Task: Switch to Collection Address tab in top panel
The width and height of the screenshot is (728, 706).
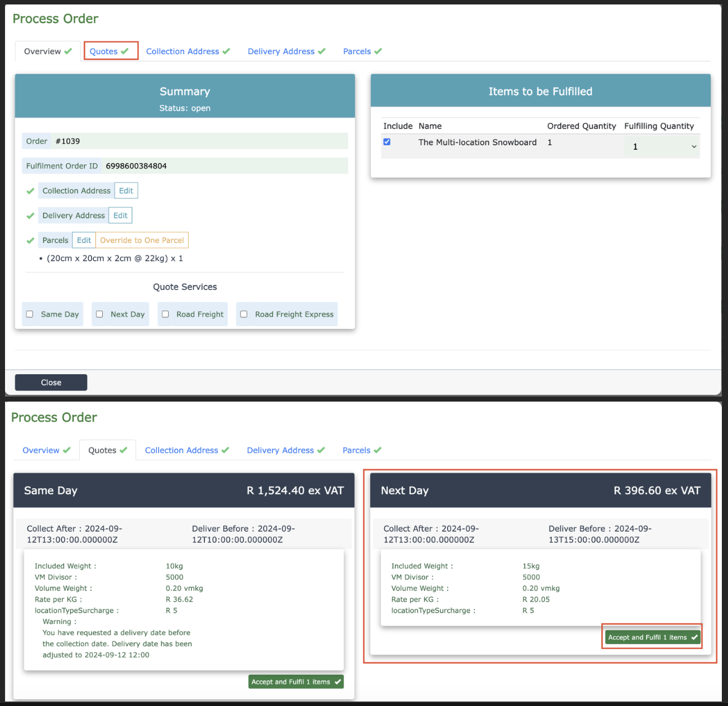Action: pos(188,51)
